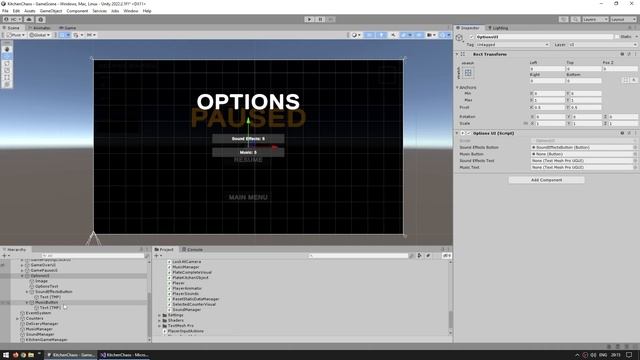Collapse the Anchors foldout
The image size is (640, 360).
(457, 87)
